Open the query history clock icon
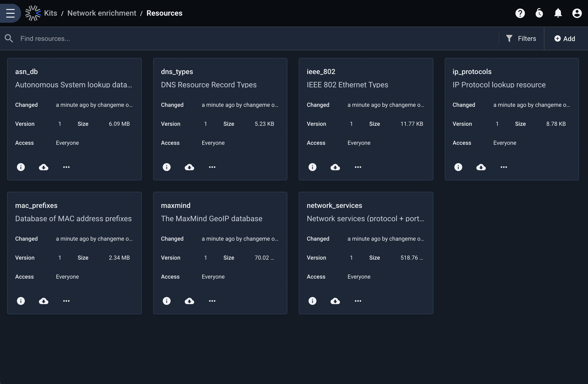This screenshot has width=588, height=384. pos(539,13)
